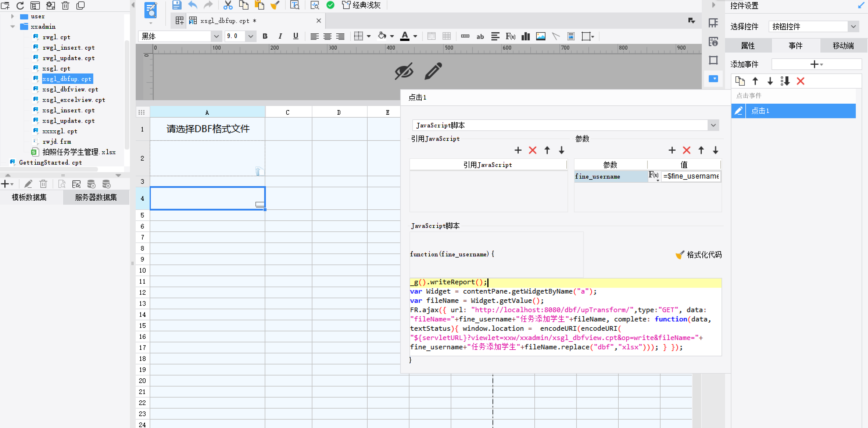
Task: Click the large pencil edit icon
Action: click(433, 71)
